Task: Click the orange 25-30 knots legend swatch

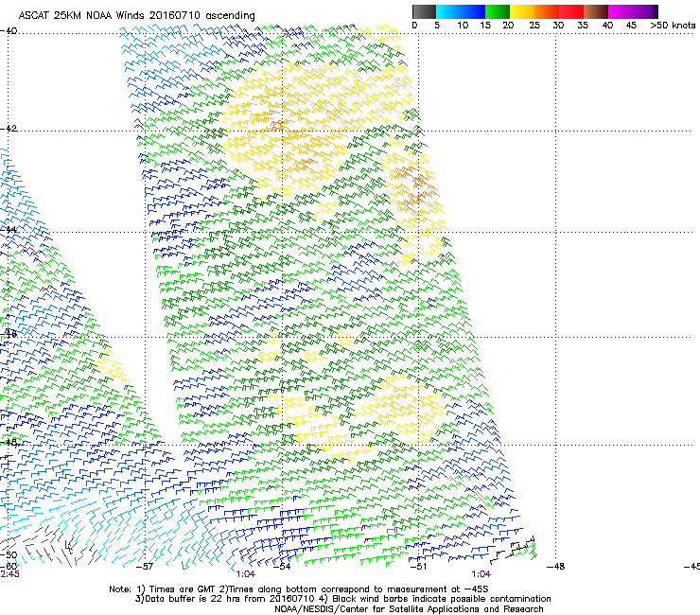Action: (547, 11)
